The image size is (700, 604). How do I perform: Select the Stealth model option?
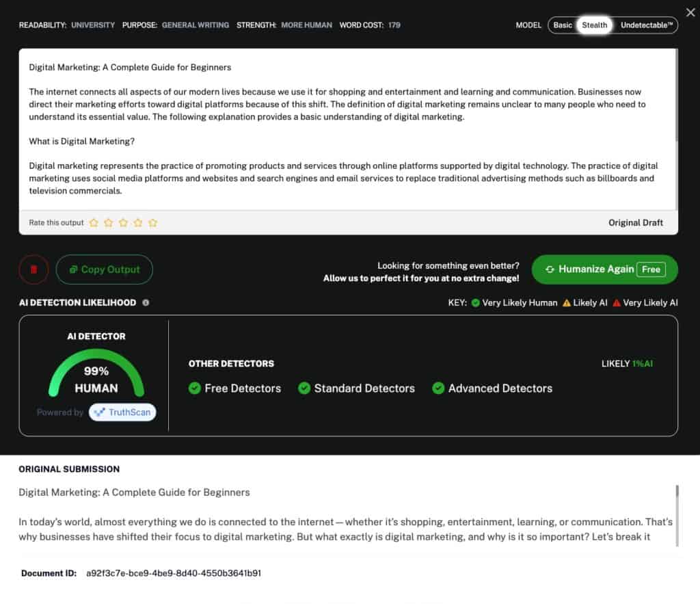(x=594, y=25)
